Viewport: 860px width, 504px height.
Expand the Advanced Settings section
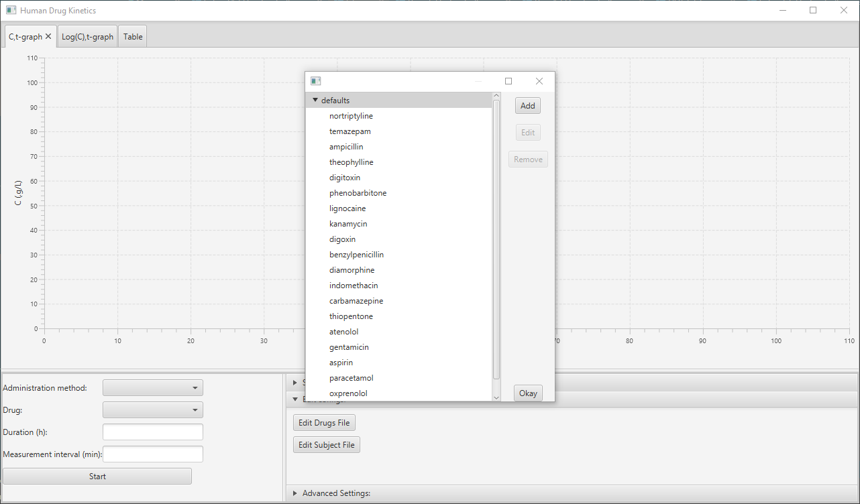(x=335, y=493)
